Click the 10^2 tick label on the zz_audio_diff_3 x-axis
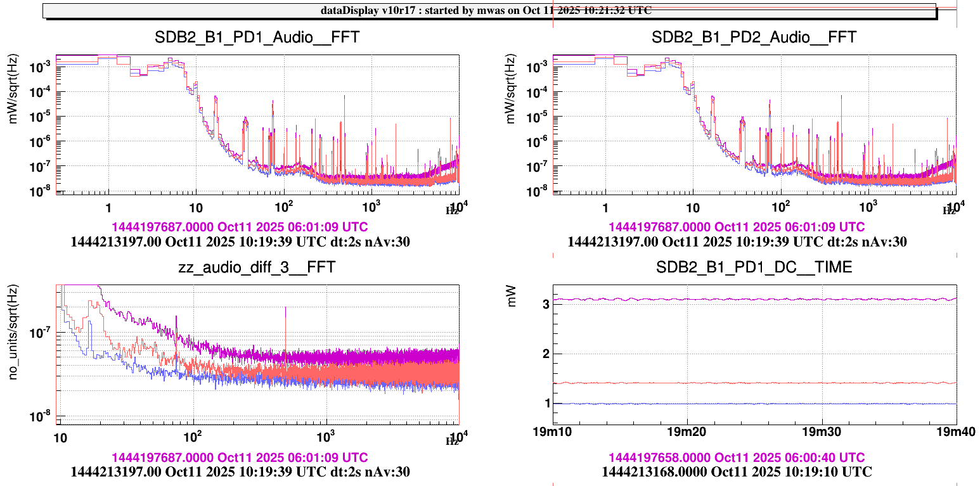Screen dimensions: 980x486 coord(193,436)
